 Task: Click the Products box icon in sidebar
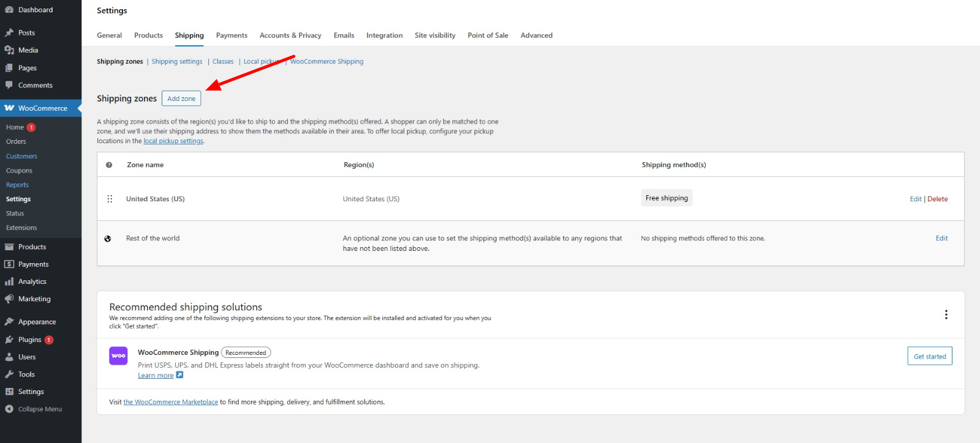(9, 247)
